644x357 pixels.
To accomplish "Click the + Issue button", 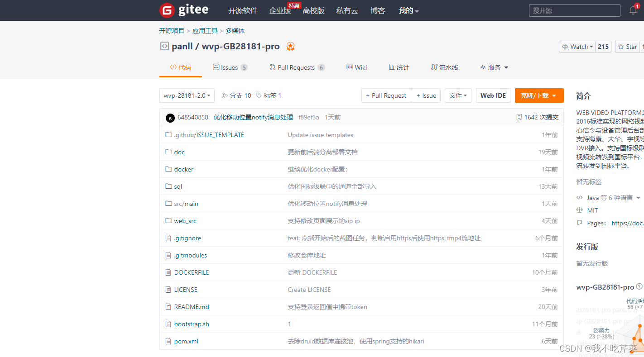I will click(x=426, y=95).
